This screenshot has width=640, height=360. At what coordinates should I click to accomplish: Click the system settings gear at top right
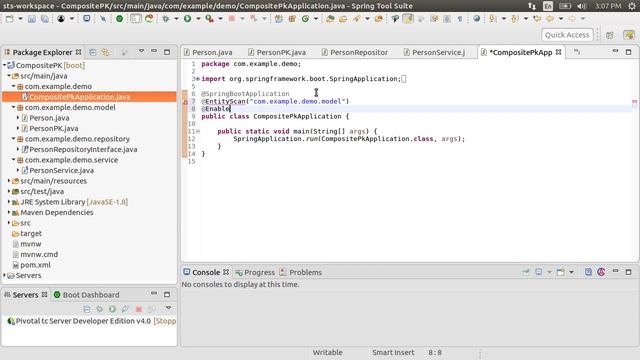(632, 6)
